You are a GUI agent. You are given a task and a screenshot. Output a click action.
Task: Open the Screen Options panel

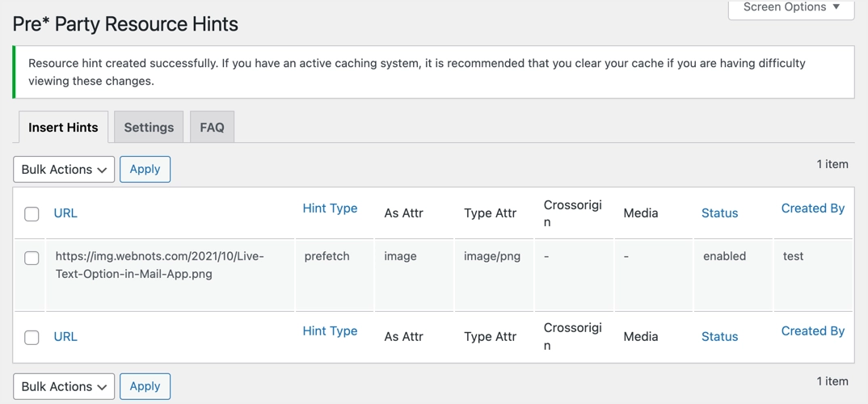click(x=791, y=7)
